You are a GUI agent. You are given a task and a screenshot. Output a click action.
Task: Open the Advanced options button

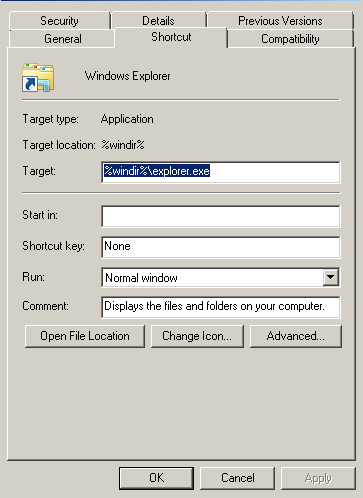click(296, 336)
